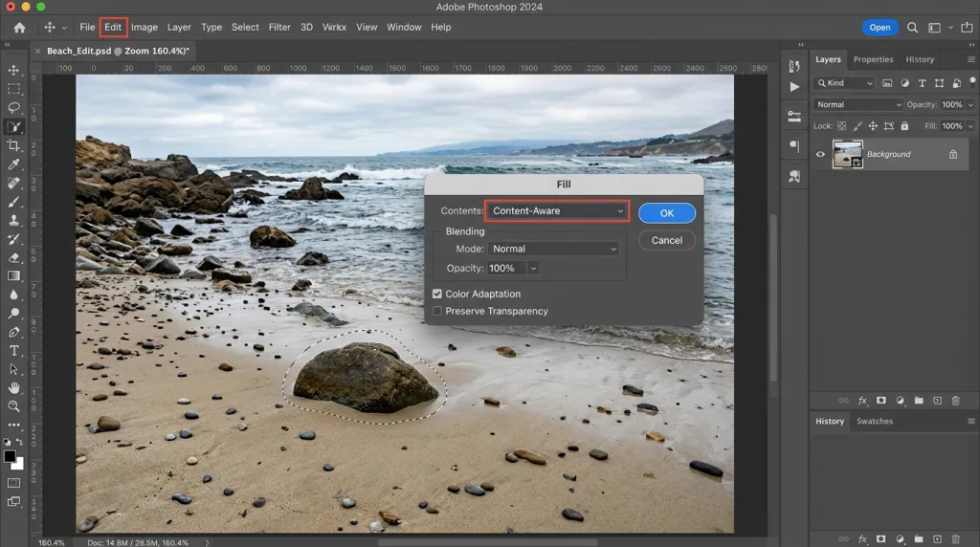Screen dimensions: 980x547
Task: Click the Background layer lock icon
Action: (x=953, y=154)
